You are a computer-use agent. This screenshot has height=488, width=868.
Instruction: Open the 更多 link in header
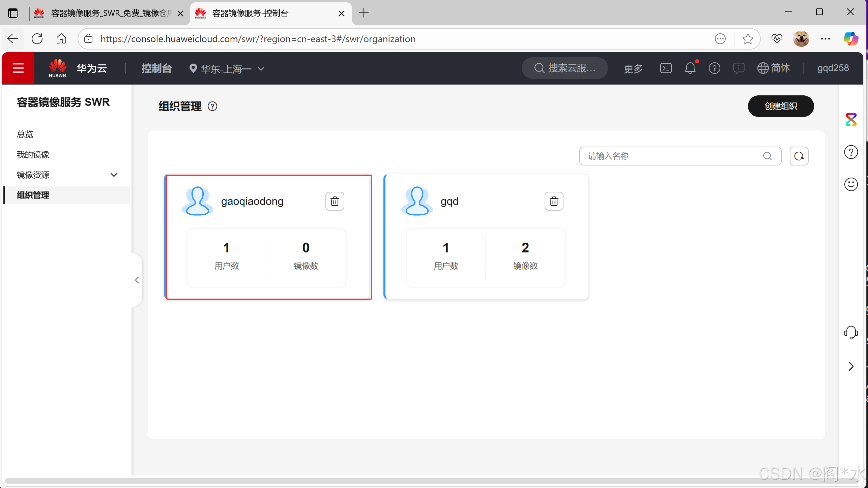633,69
